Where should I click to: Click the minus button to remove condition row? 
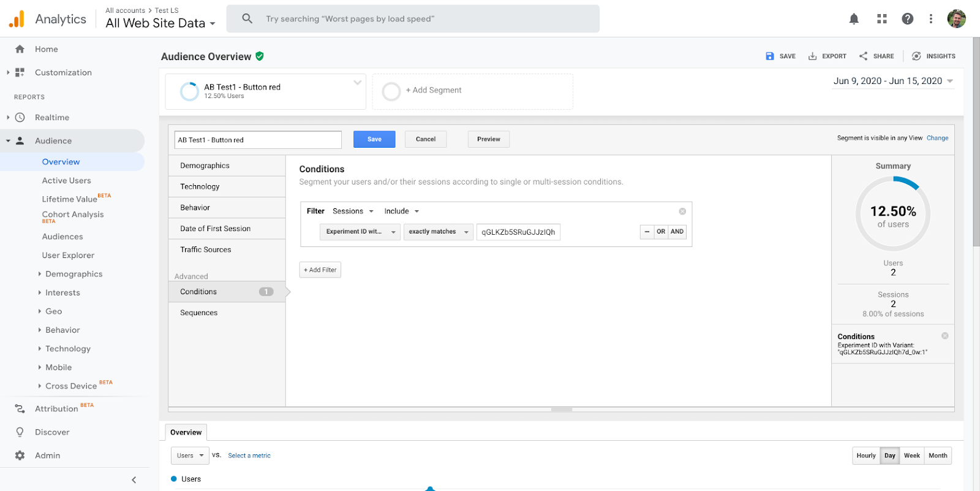[647, 232]
